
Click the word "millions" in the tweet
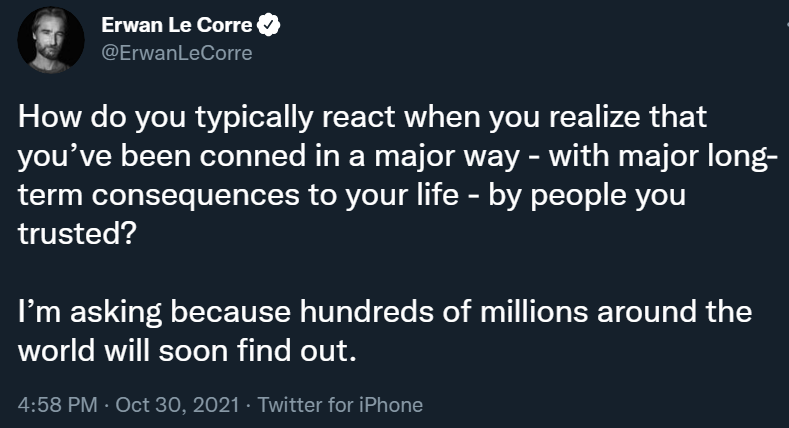click(x=536, y=312)
